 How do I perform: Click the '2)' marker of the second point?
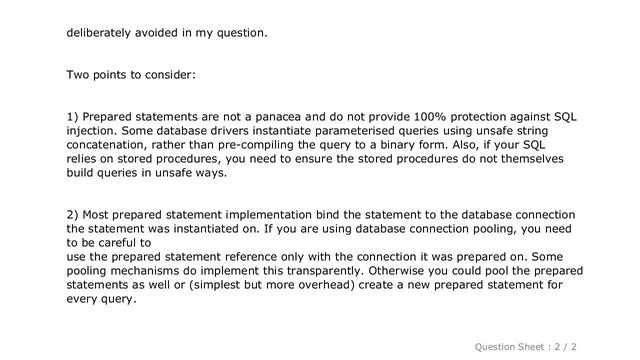(x=73, y=215)
